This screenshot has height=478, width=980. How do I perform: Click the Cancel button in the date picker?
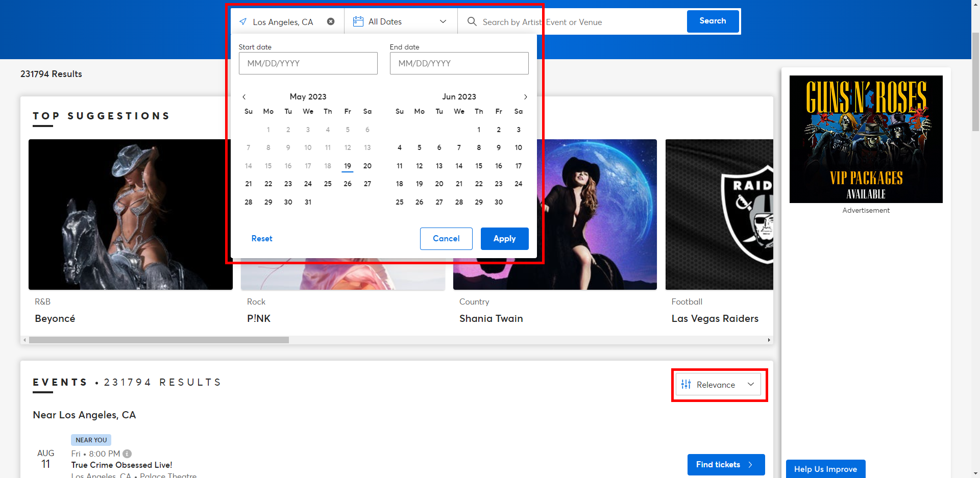(x=446, y=238)
